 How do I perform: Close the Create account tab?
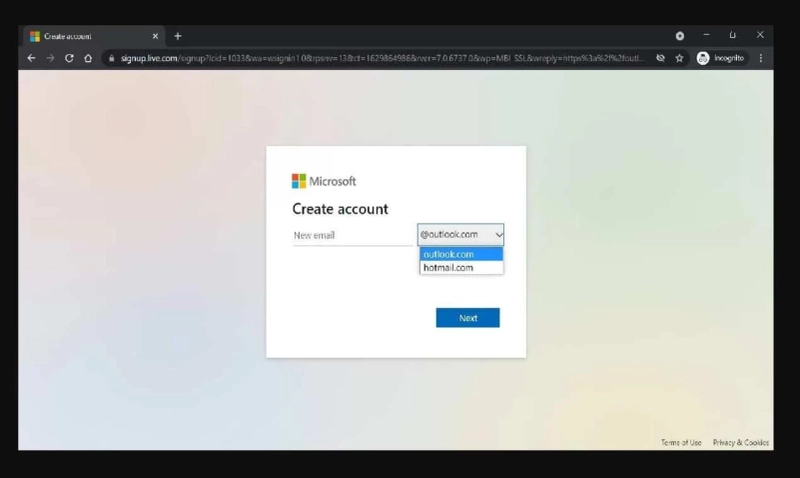coord(155,36)
